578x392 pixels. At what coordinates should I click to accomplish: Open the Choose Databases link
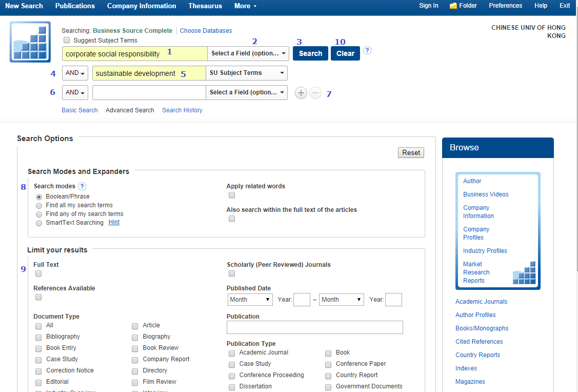pyautogui.click(x=206, y=30)
